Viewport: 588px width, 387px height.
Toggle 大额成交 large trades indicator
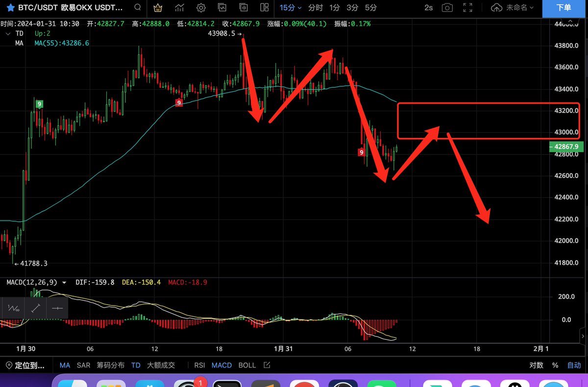[x=161, y=365]
